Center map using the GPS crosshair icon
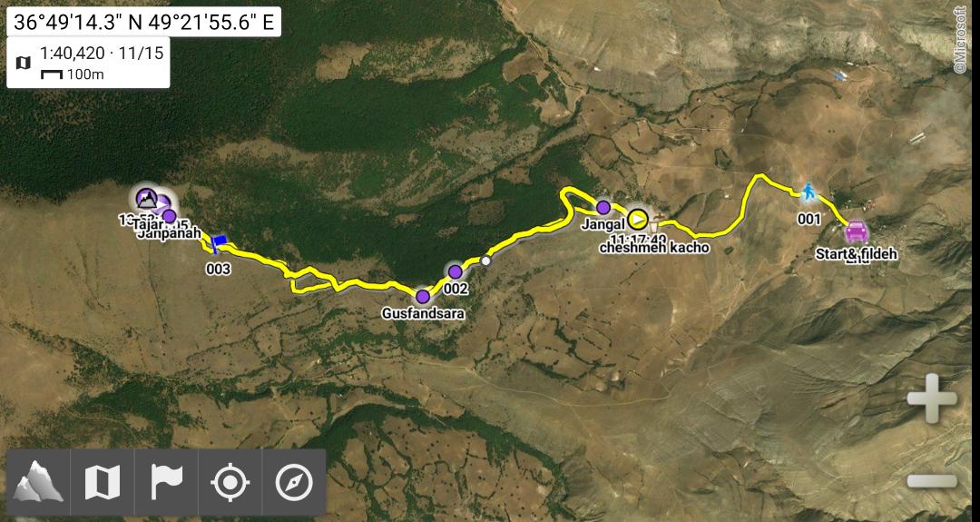Viewport: 980px width, 522px height. point(230,482)
